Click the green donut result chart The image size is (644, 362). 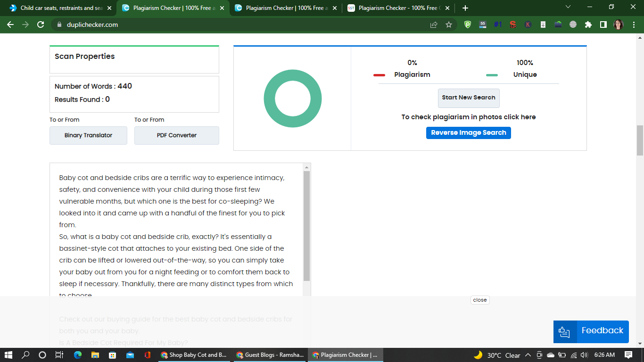292,99
